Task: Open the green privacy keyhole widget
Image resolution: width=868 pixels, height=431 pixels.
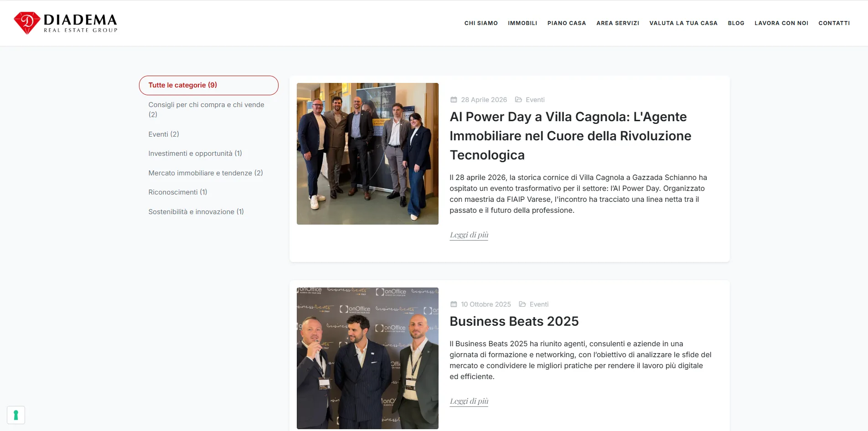Action: [x=16, y=415]
